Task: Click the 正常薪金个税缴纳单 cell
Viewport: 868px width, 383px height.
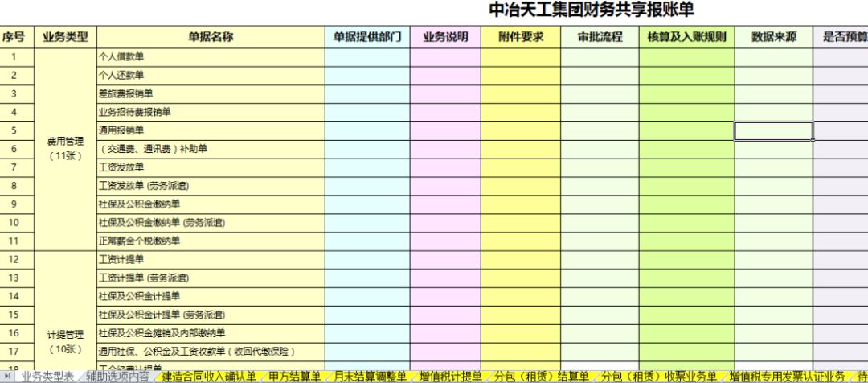Action: click(x=211, y=241)
